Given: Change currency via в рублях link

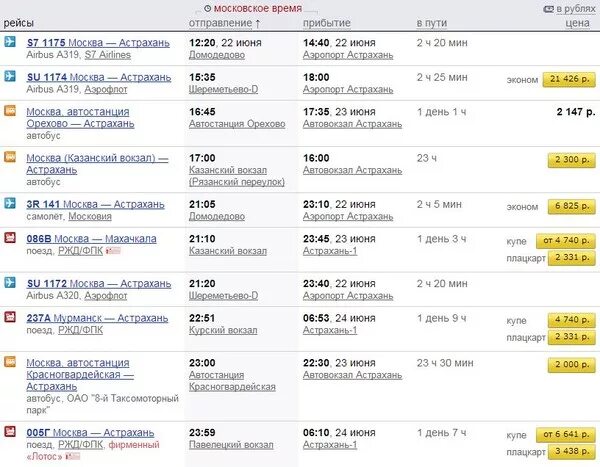Looking at the screenshot, I should click(x=576, y=8).
